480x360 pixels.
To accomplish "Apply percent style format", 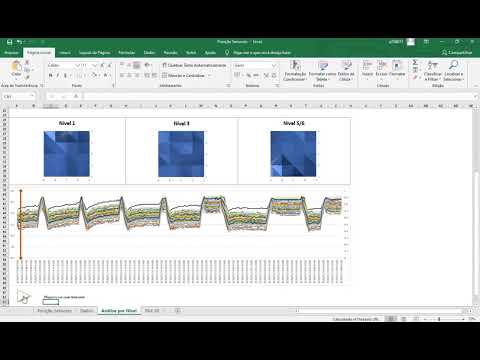I will (x=248, y=76).
